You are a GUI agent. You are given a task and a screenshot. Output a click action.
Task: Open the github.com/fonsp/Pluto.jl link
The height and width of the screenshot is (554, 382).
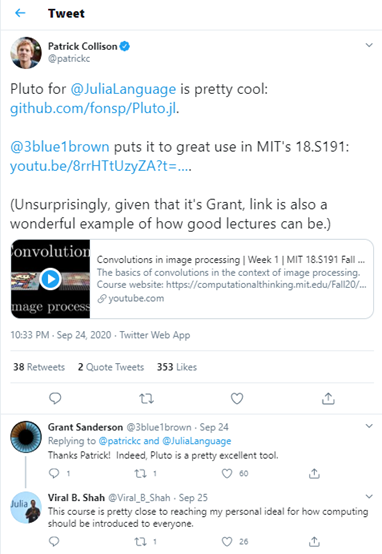pos(93,108)
